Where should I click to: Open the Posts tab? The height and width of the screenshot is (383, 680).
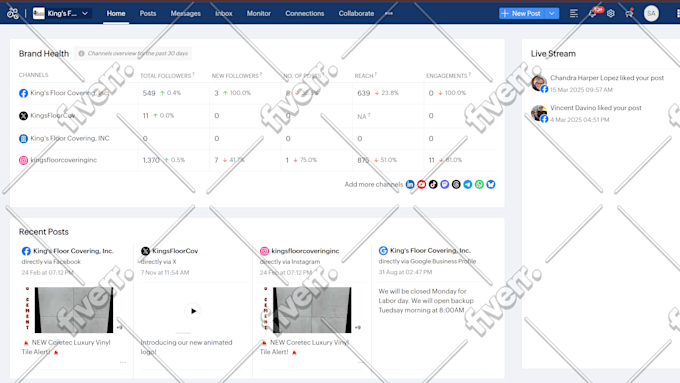[147, 13]
